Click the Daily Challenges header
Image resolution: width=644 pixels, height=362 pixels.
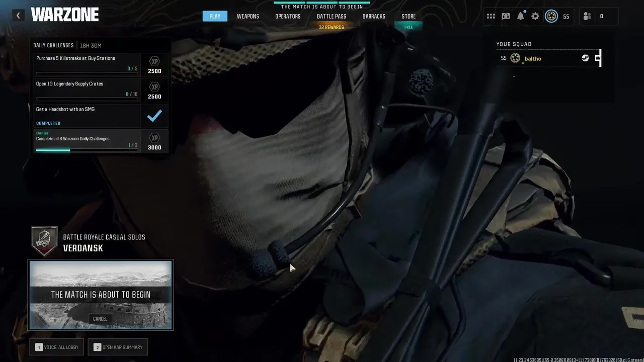coord(53,45)
